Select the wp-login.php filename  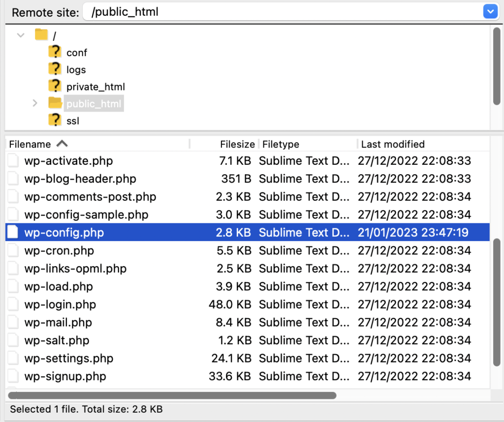pos(60,305)
